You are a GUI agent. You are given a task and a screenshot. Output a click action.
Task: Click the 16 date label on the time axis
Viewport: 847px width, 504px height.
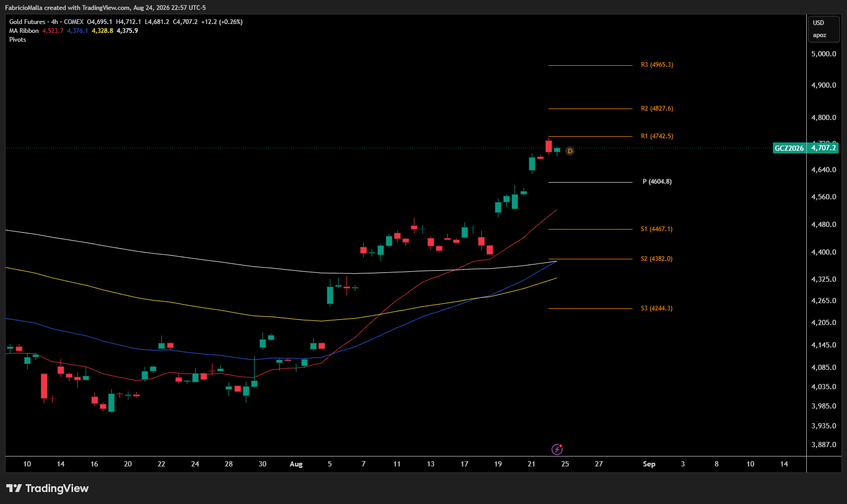point(94,464)
